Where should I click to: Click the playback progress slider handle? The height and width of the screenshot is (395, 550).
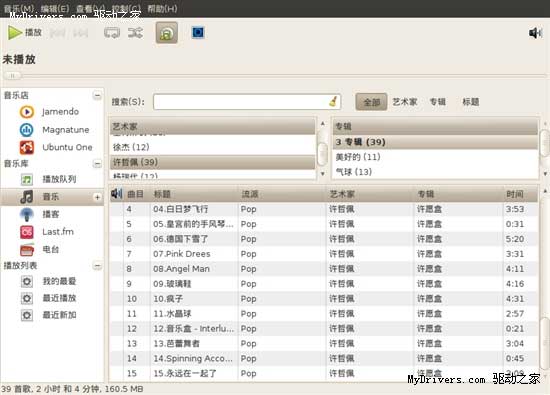coord(12,75)
